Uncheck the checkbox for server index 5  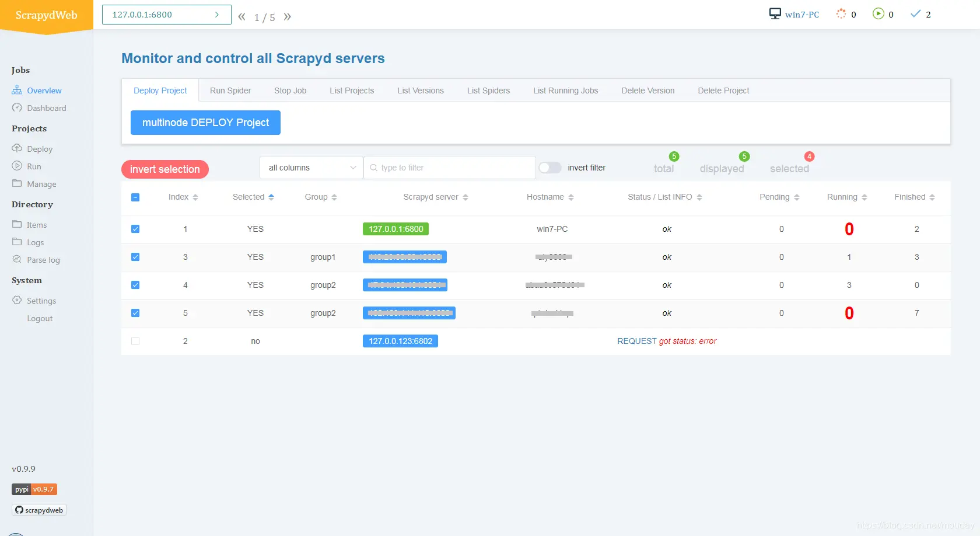tap(135, 313)
